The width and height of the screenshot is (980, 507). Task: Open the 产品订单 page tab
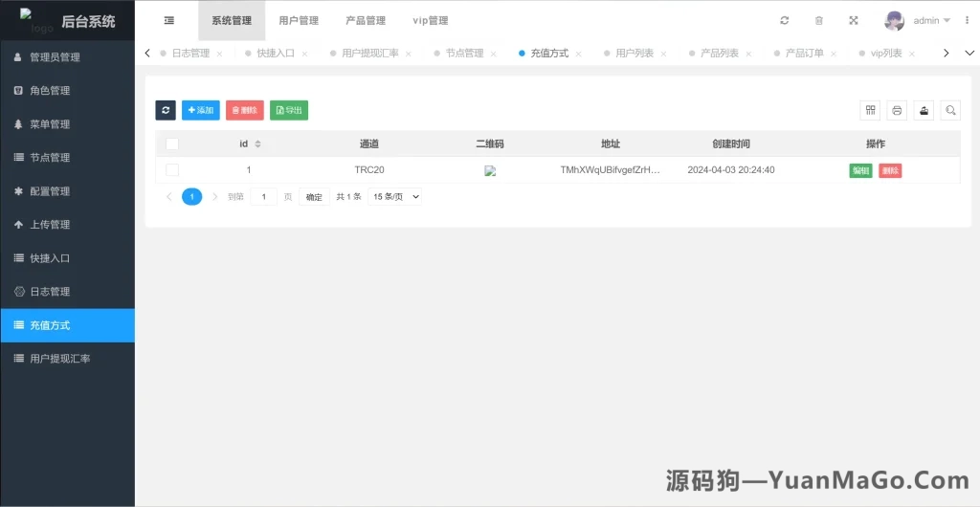tap(804, 53)
